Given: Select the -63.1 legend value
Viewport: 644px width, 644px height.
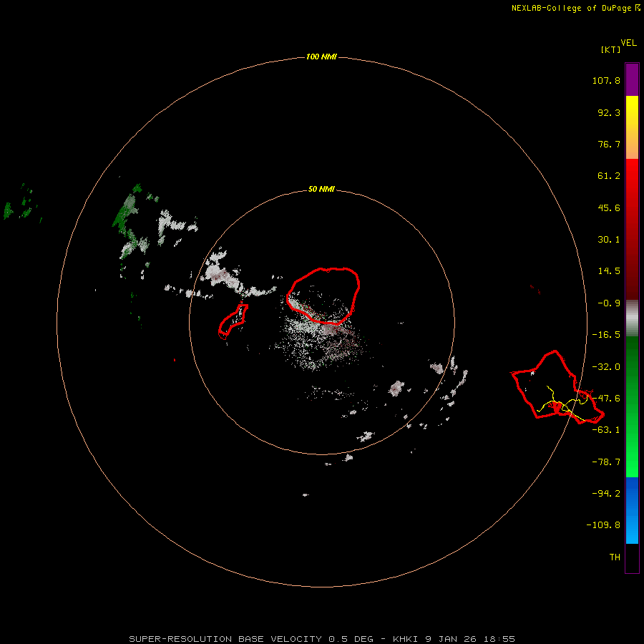Looking at the screenshot, I should coord(606,430).
